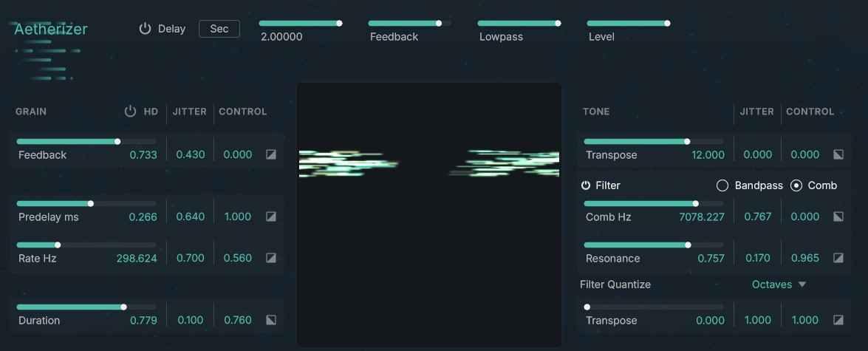The width and height of the screenshot is (868, 351).
Task: Click the Comb Hz slider
Action: [653, 204]
